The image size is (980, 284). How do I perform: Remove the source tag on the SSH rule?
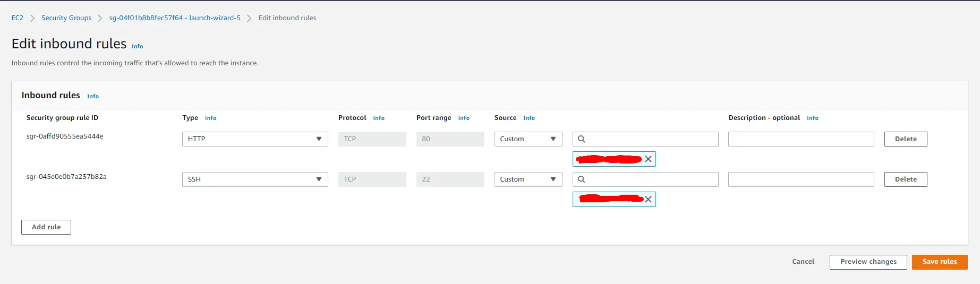point(648,200)
